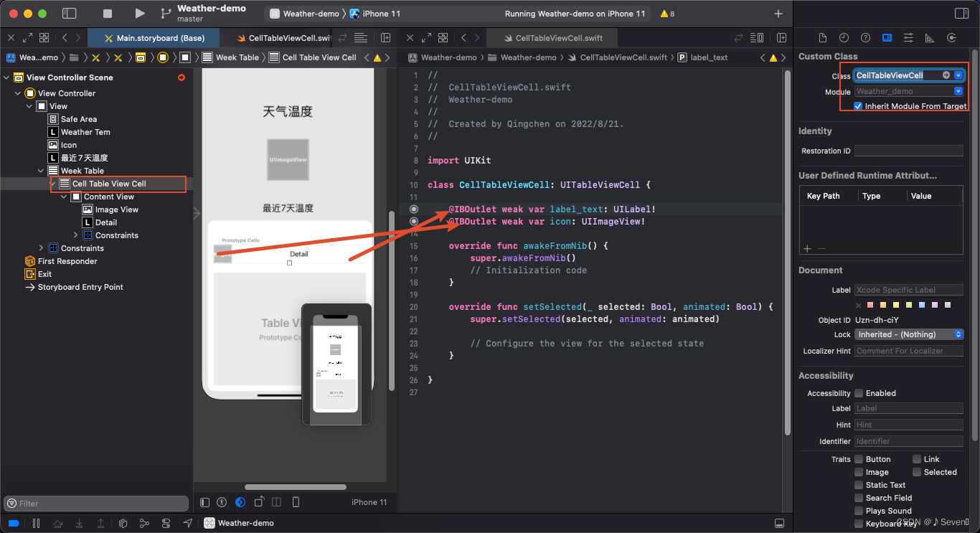Show the 8 warnings indicator
This screenshot has height=533, width=980.
pyautogui.click(x=667, y=14)
